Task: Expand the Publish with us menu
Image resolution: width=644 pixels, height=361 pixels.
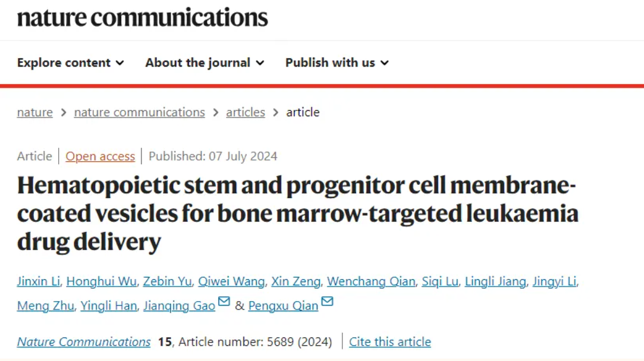Action: point(337,63)
